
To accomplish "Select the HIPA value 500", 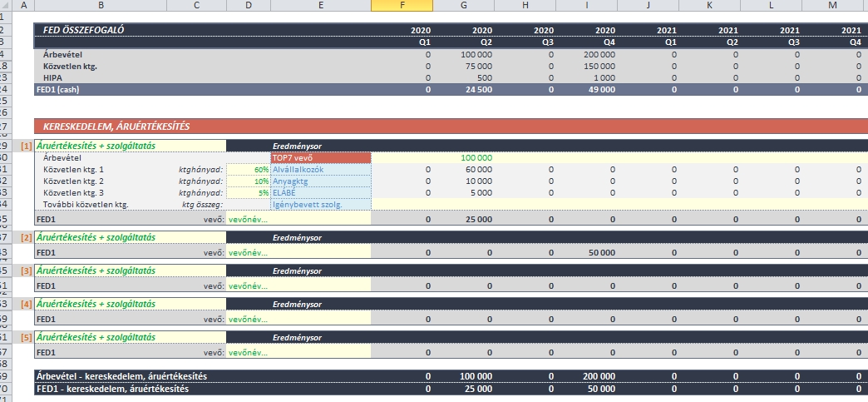I will click(484, 77).
